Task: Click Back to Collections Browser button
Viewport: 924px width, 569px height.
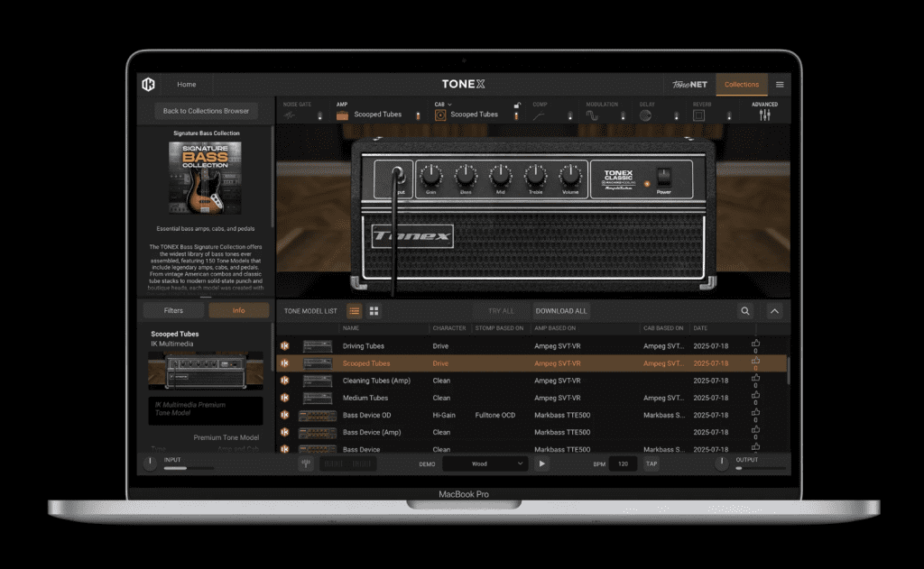Action: [x=205, y=111]
